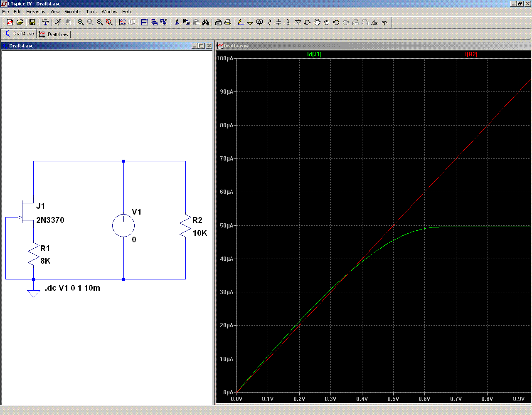Switch to the Draft4.raw tab

[x=54, y=34]
